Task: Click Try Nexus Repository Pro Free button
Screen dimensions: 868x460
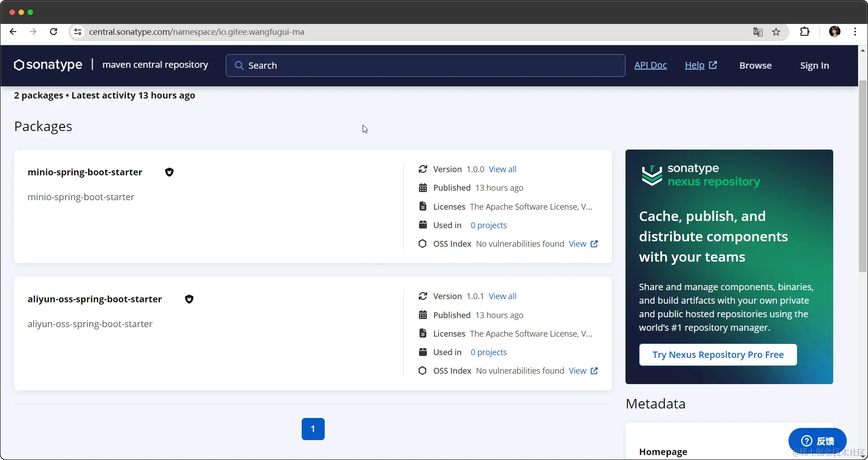Action: point(718,355)
